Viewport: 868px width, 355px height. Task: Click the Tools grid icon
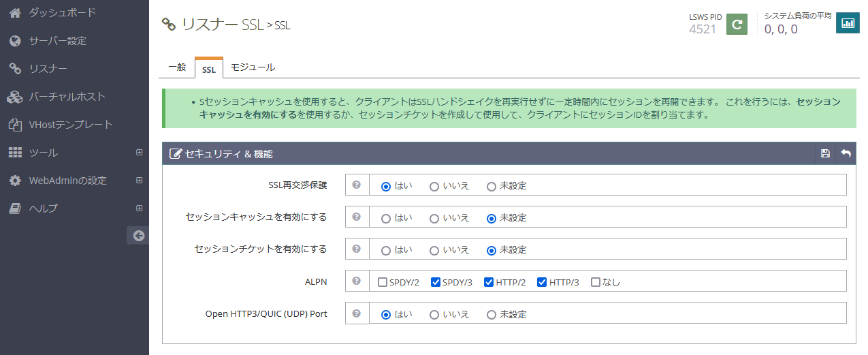coord(15,153)
